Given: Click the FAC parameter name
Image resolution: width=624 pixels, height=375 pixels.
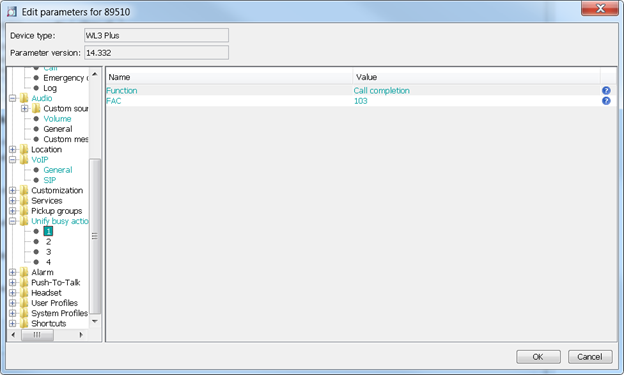Looking at the screenshot, I should (x=114, y=101).
